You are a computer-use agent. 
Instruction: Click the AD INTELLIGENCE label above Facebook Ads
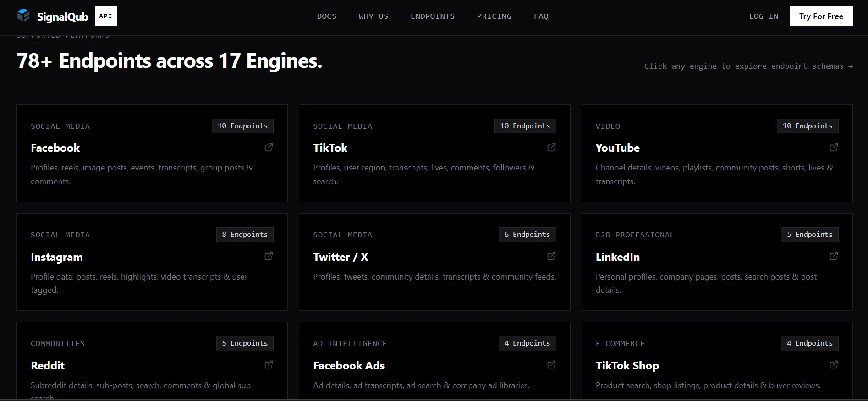tap(350, 344)
